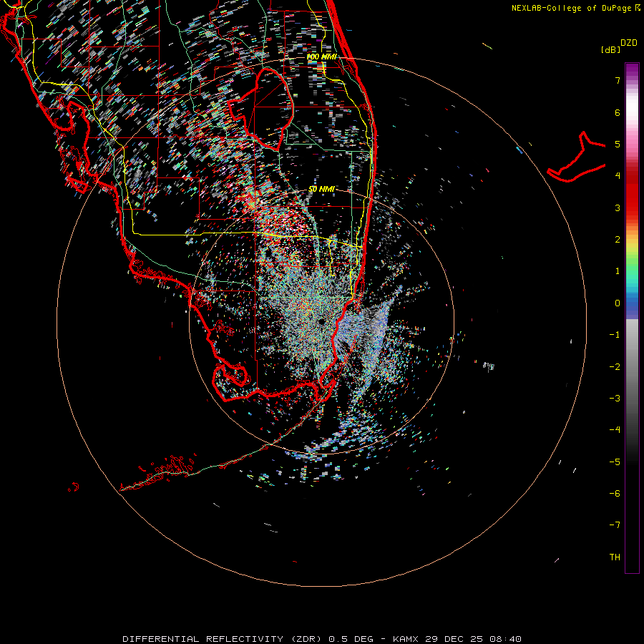Click the Differential Reflectivity KAMX caption text

tap(322, 639)
